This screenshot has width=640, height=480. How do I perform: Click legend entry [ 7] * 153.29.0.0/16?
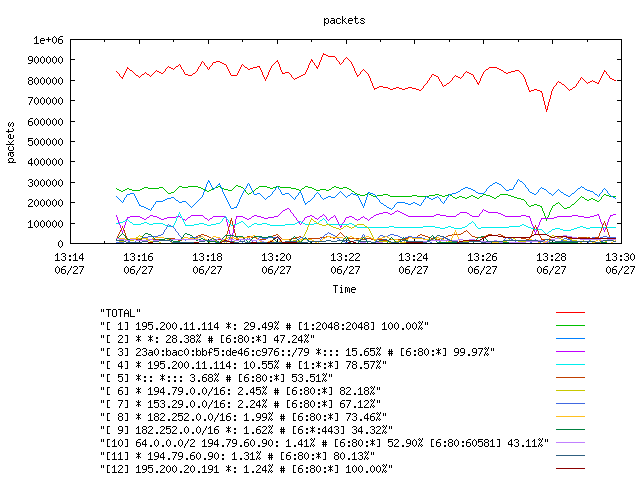click(240, 404)
